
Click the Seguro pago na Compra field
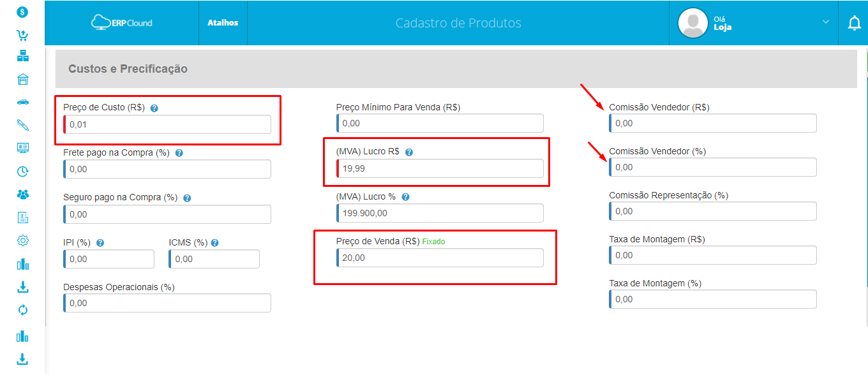(x=167, y=214)
